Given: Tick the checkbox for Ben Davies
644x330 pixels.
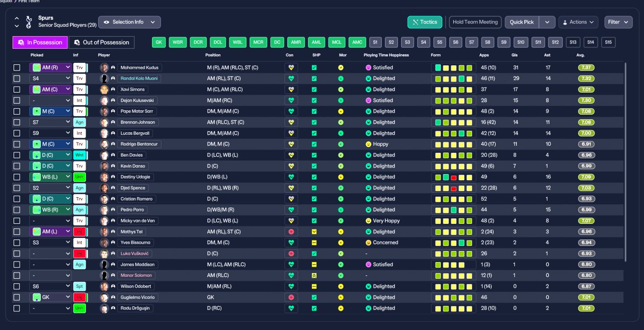Looking at the screenshot, I should click(17, 155).
